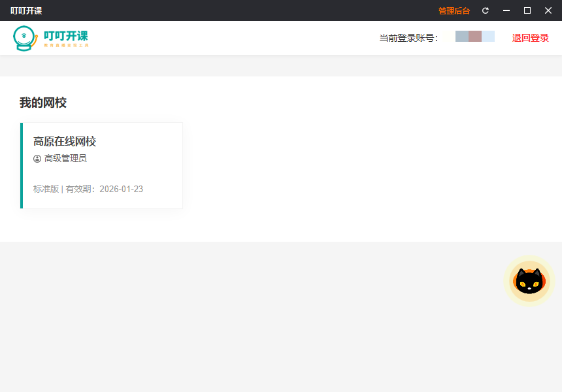The width and height of the screenshot is (562, 392).
Task: Click the expiry date 2026-01-23
Action: [x=122, y=189]
